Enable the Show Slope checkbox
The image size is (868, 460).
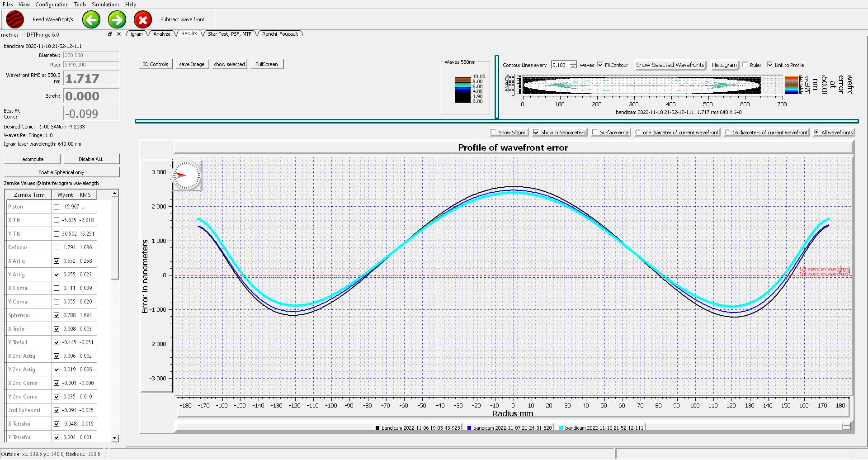(493, 133)
